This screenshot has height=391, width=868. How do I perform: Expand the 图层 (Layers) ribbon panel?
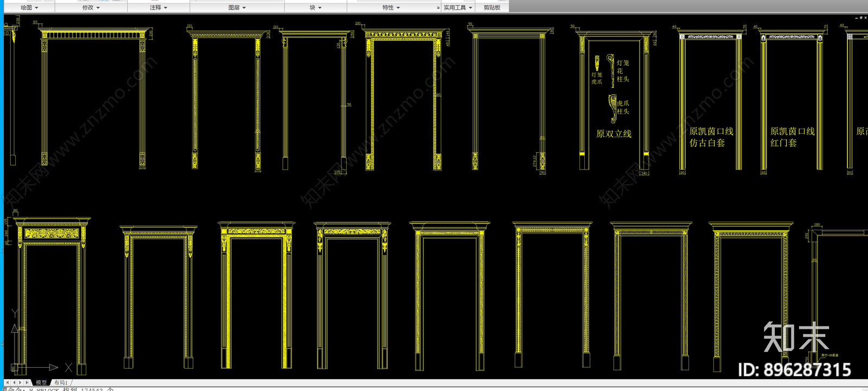pyautogui.click(x=237, y=8)
